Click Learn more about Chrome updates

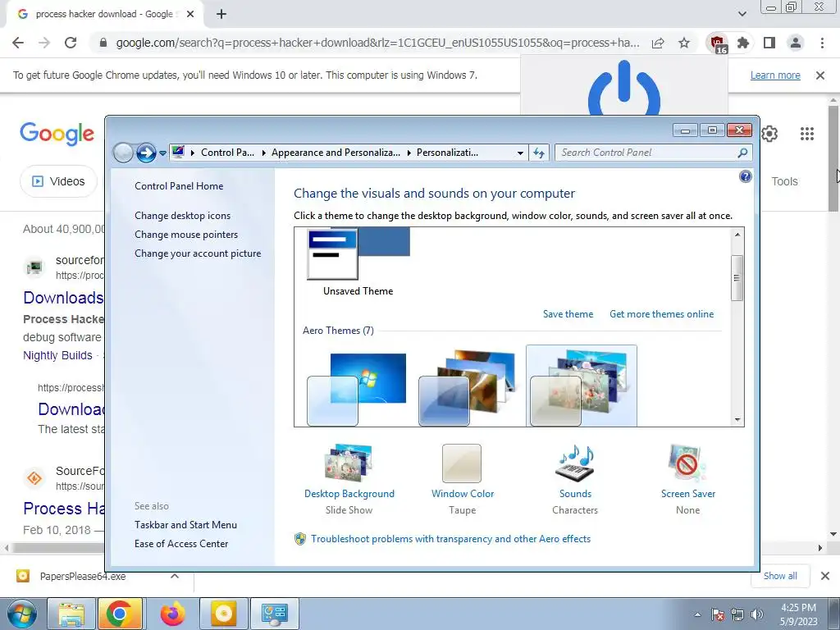click(775, 75)
